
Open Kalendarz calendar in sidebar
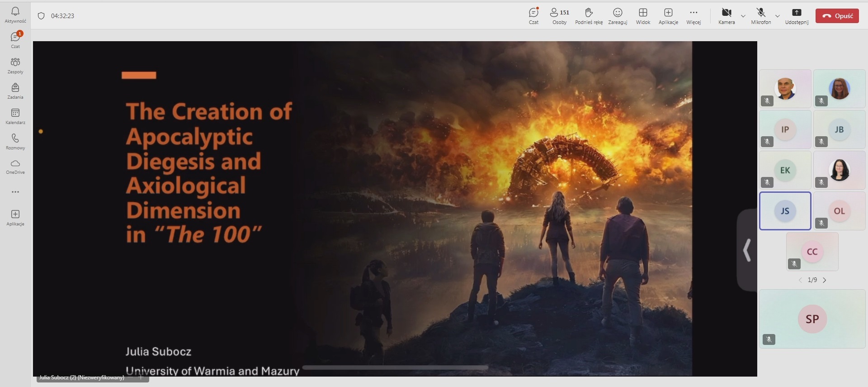tap(15, 116)
